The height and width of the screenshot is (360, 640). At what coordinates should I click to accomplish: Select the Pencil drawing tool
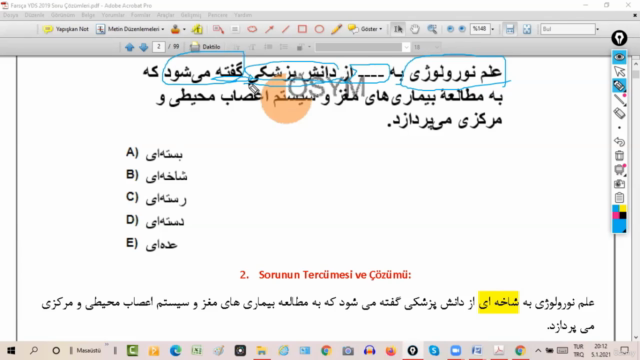click(x=336, y=29)
